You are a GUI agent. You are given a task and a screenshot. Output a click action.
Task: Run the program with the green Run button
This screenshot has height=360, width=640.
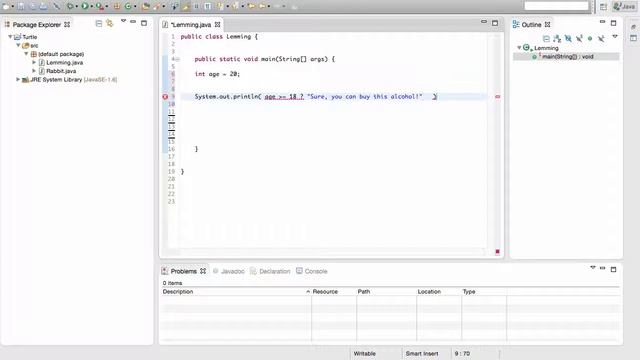84,6
